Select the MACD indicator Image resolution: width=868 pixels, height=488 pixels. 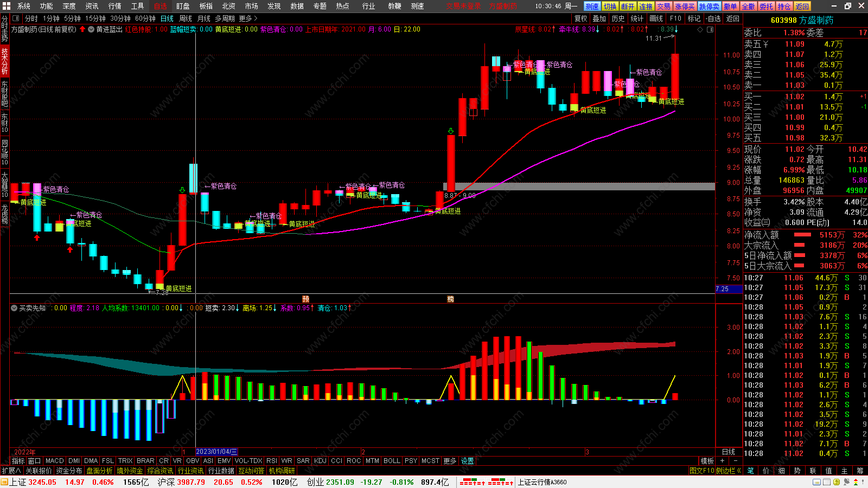tap(55, 461)
